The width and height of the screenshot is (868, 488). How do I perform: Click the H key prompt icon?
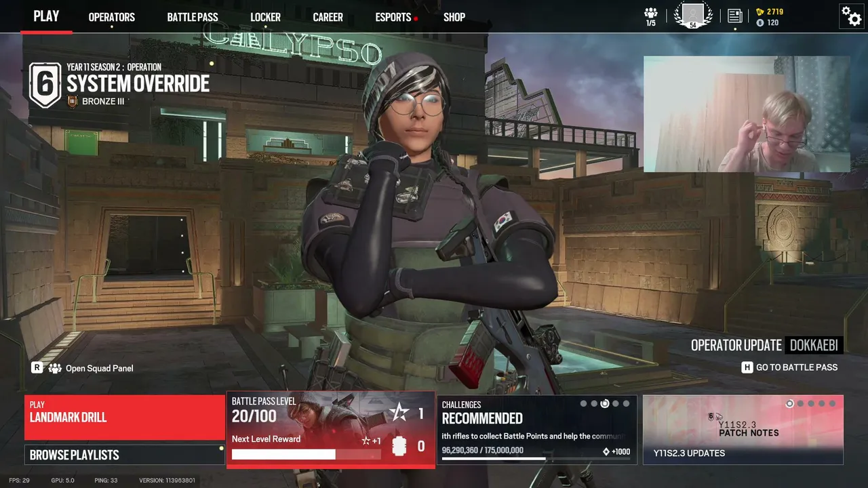[x=747, y=367]
